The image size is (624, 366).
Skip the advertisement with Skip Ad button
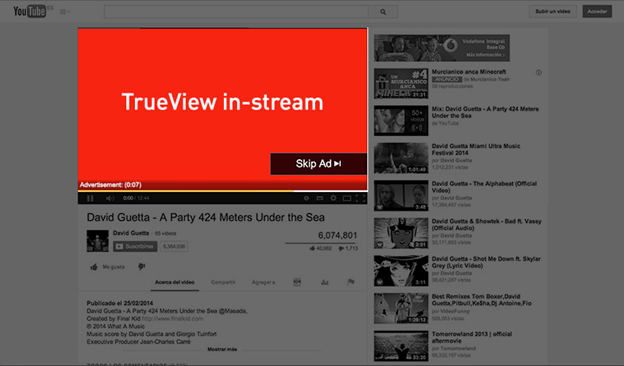(318, 164)
